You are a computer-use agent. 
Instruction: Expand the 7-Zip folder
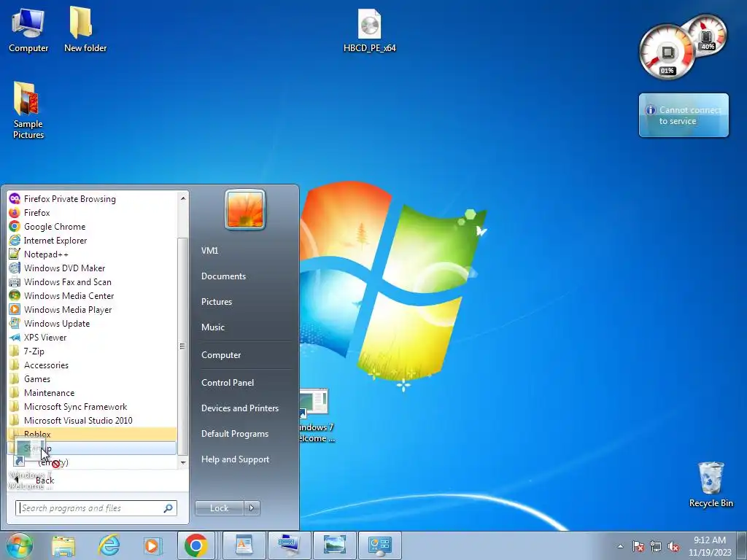[92, 351]
